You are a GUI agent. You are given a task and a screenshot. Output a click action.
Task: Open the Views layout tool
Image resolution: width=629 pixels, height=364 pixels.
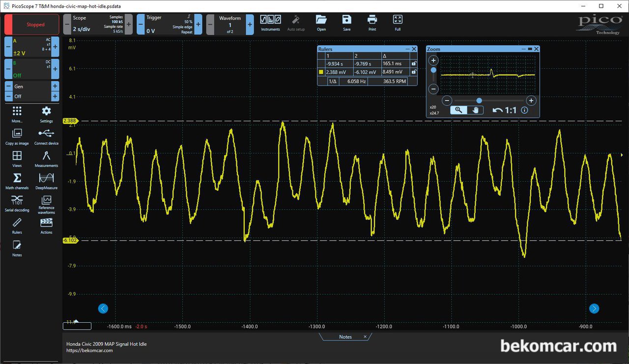(x=17, y=159)
